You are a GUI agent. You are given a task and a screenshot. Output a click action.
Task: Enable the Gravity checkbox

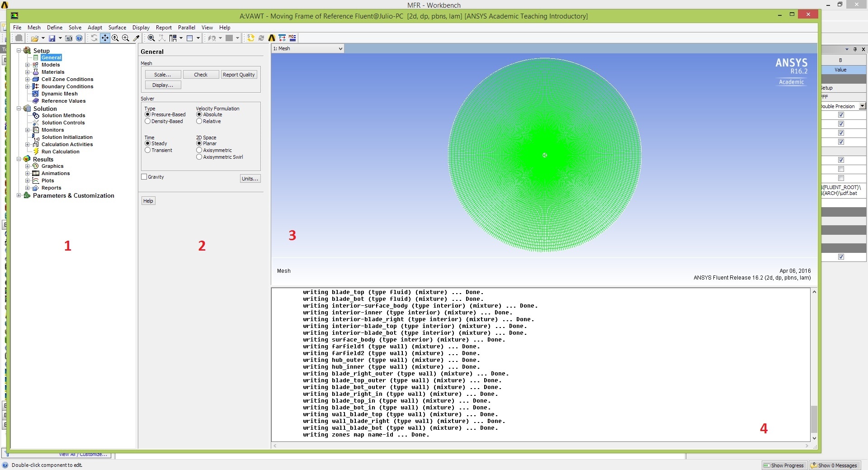click(x=144, y=177)
